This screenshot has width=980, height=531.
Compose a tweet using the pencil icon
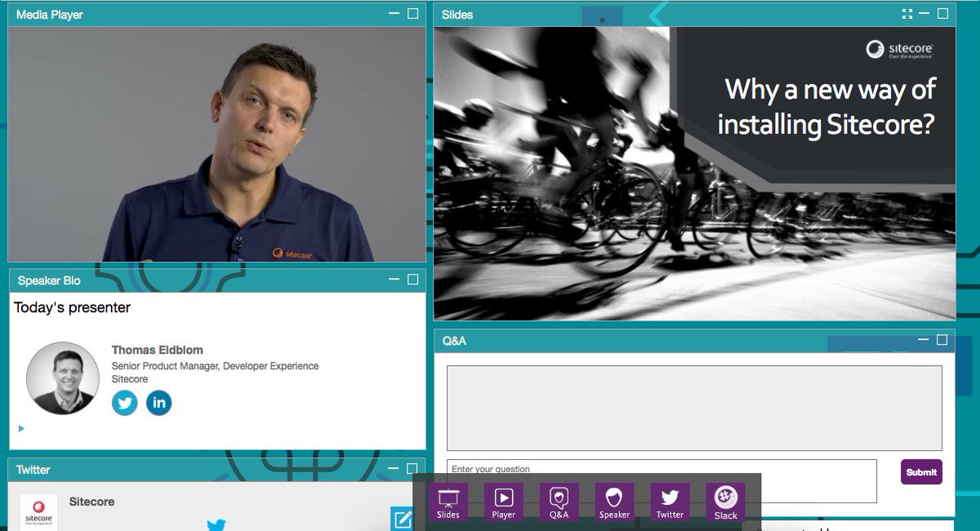402,520
